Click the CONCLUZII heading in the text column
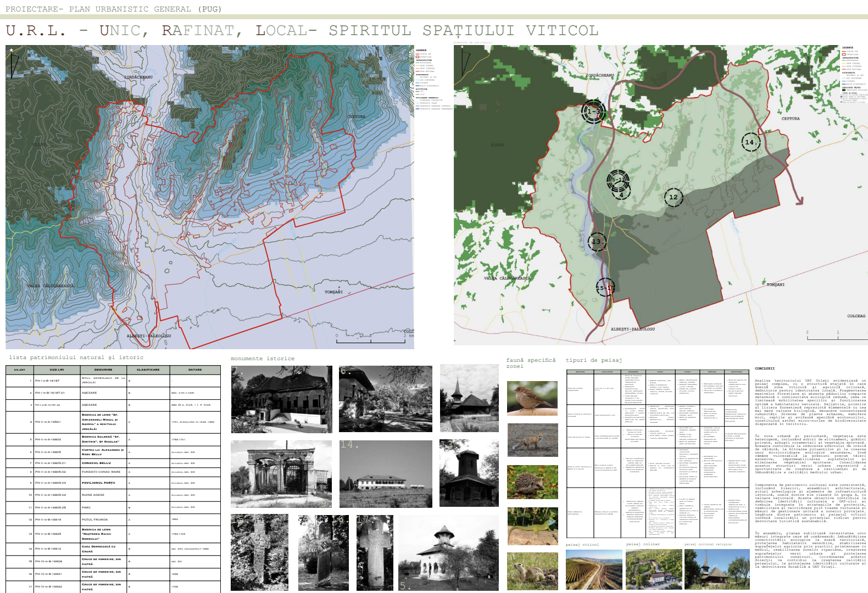 coord(765,368)
